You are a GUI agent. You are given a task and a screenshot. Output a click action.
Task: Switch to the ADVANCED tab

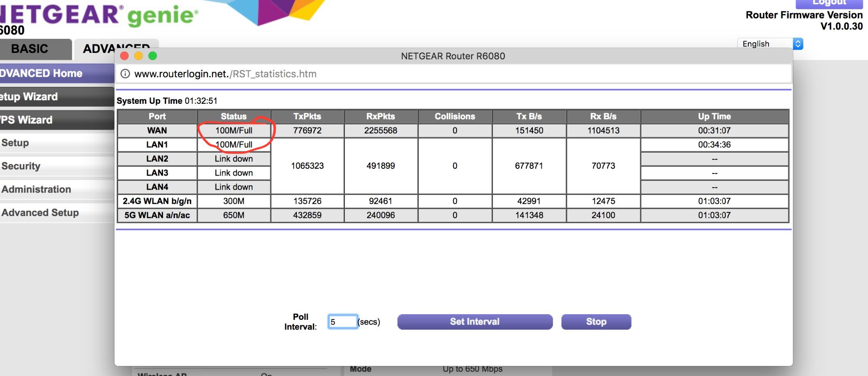click(x=116, y=49)
